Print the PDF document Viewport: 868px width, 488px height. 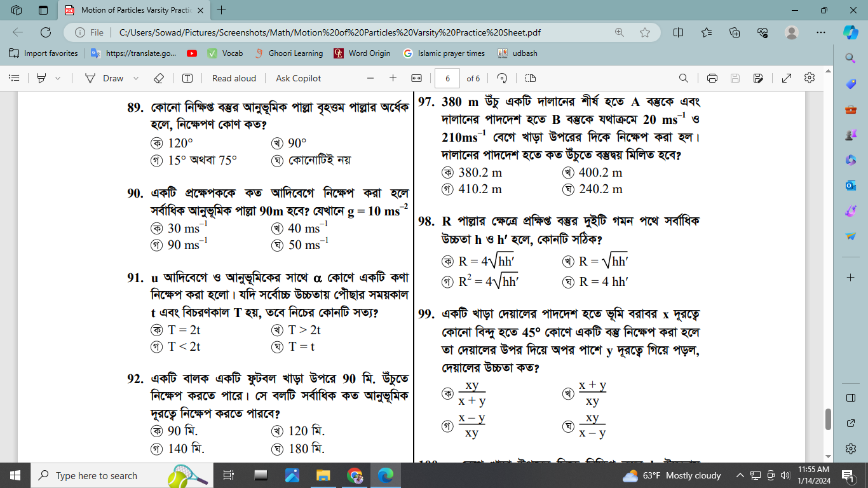click(x=712, y=78)
